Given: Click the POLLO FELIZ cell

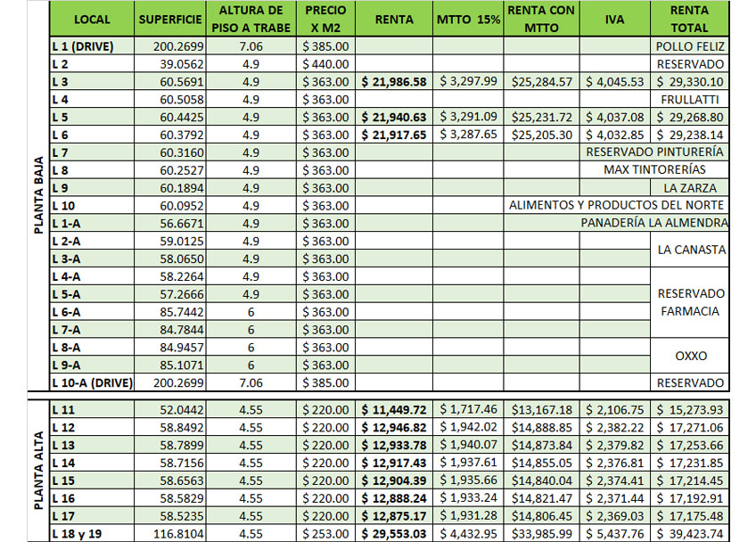Looking at the screenshot, I should (x=689, y=46).
